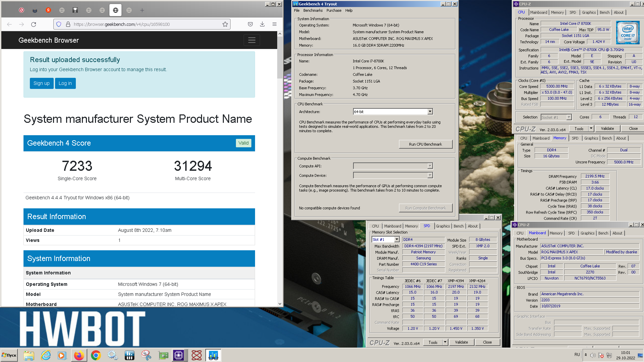Click the Intel Core i7 logo in CPU-Z
644x362 pixels.
pyautogui.click(x=628, y=33)
